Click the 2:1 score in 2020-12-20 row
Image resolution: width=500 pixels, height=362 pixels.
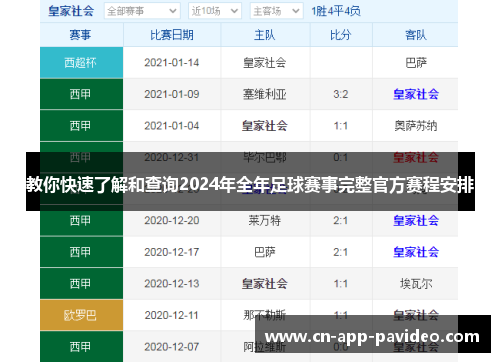point(341,221)
